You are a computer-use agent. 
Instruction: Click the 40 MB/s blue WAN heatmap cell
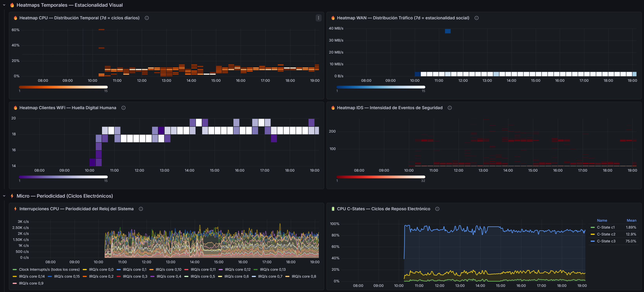click(448, 31)
